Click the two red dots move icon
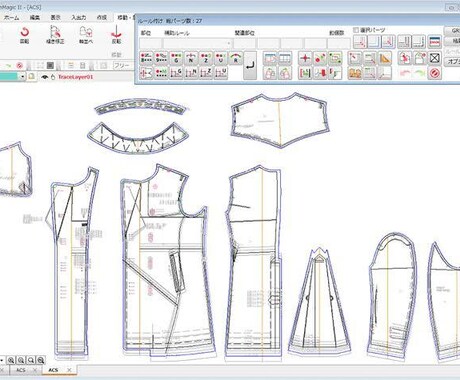This screenshot has width=460, height=380. coord(320,59)
